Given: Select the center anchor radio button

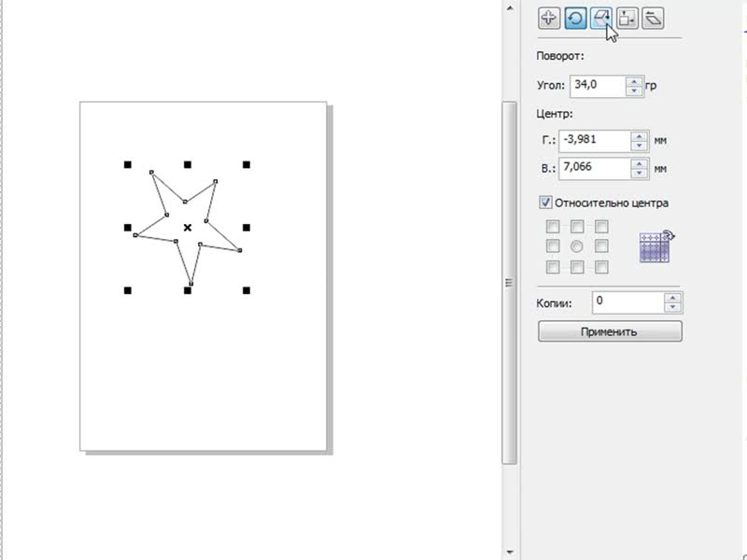Looking at the screenshot, I should click(x=576, y=246).
